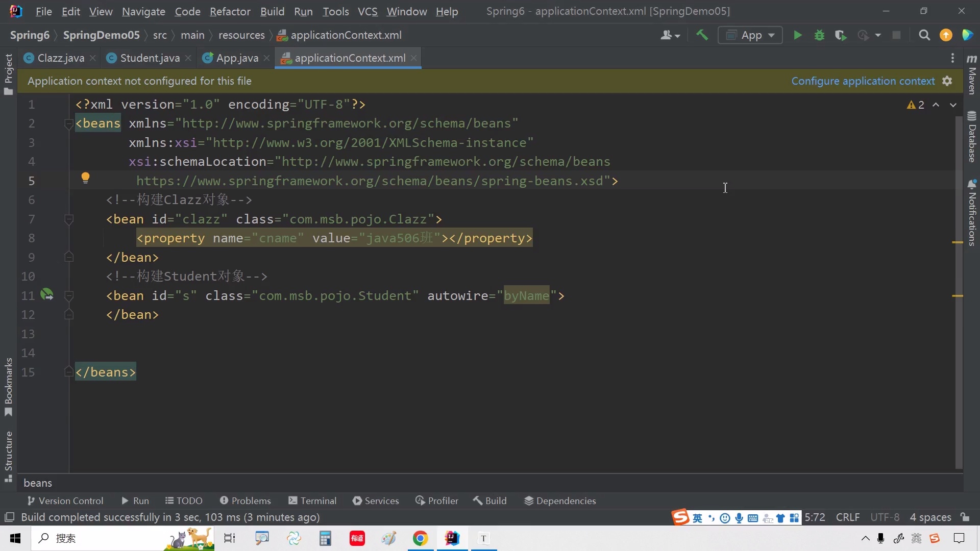
Task: Run with Coverage shield icon
Action: (x=840, y=35)
